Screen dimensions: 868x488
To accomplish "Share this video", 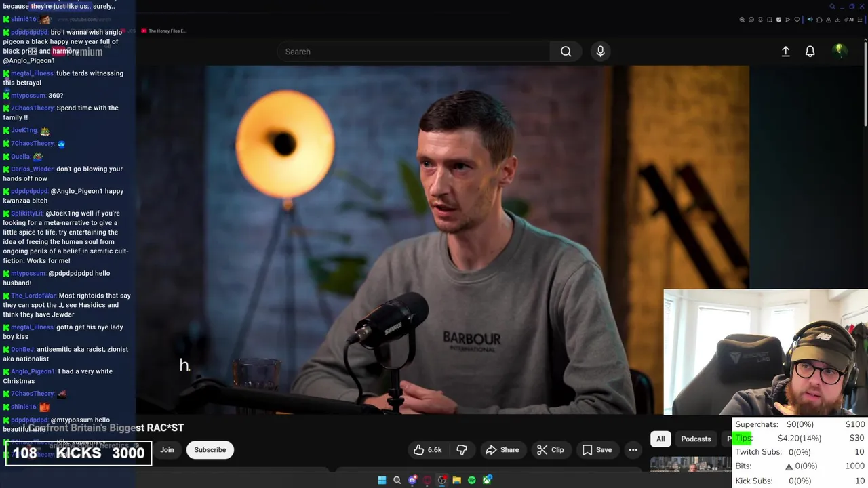I will (502, 450).
